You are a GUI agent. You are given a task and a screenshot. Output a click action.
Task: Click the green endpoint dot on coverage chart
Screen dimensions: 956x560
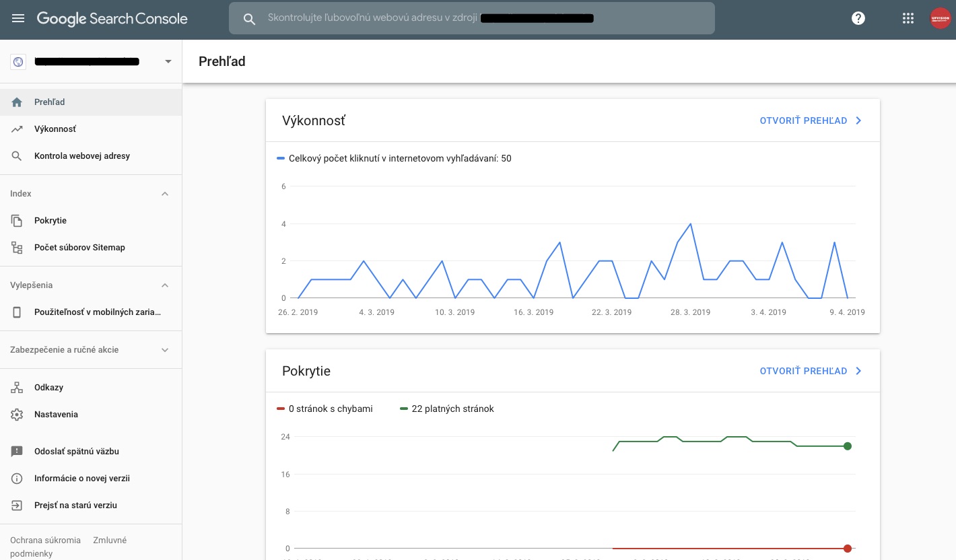(x=848, y=446)
